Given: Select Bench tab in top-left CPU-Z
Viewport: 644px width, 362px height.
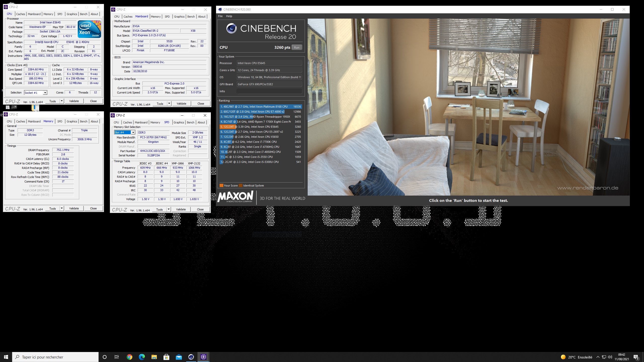Looking at the screenshot, I should tap(84, 14).
